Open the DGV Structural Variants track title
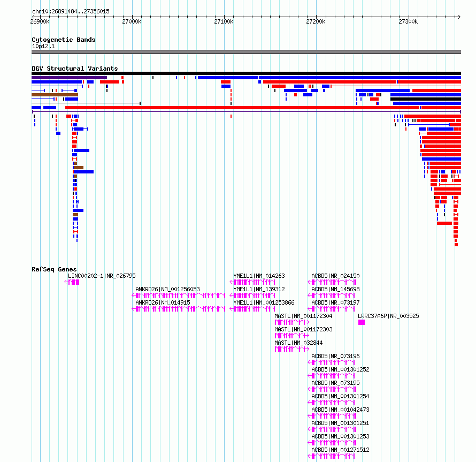 point(75,69)
